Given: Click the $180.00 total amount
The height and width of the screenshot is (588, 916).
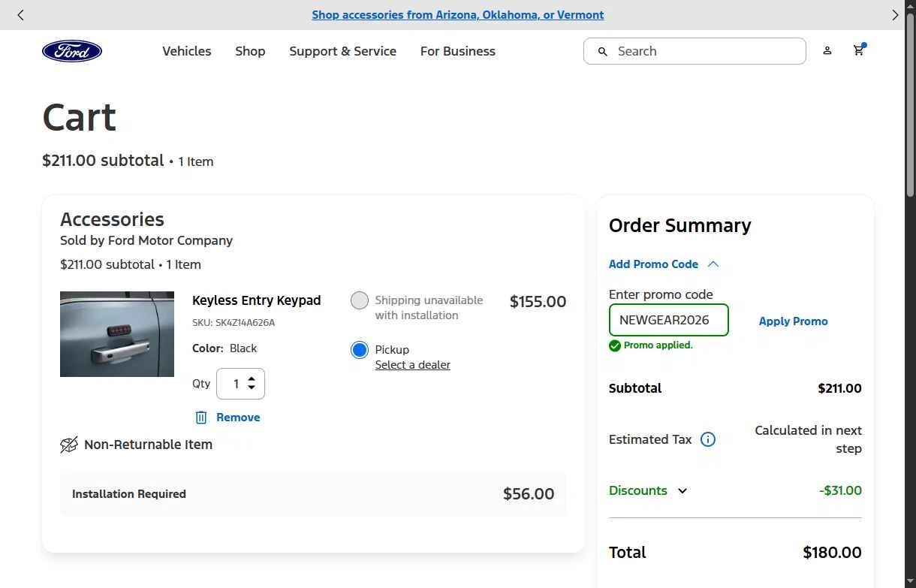Looking at the screenshot, I should pos(832,553).
